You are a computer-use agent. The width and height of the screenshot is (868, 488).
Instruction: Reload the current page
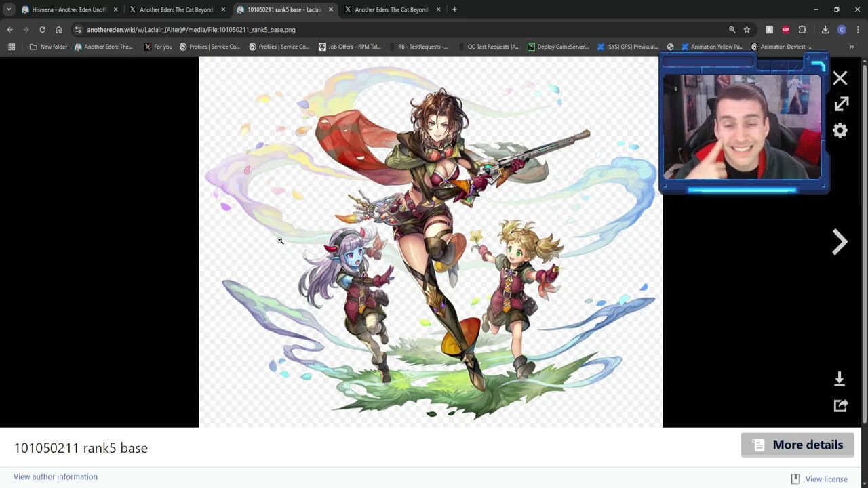[x=42, y=30]
